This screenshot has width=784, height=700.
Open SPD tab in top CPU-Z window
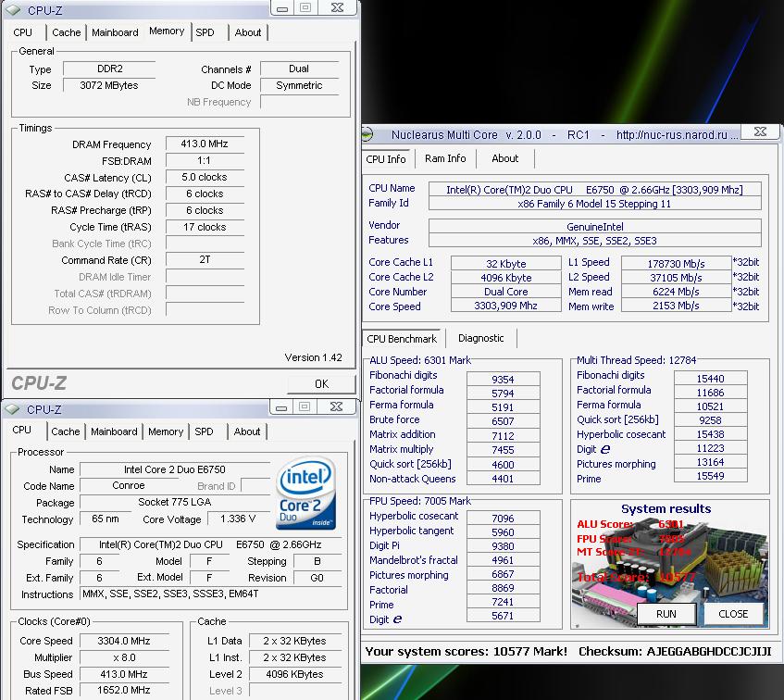[205, 32]
